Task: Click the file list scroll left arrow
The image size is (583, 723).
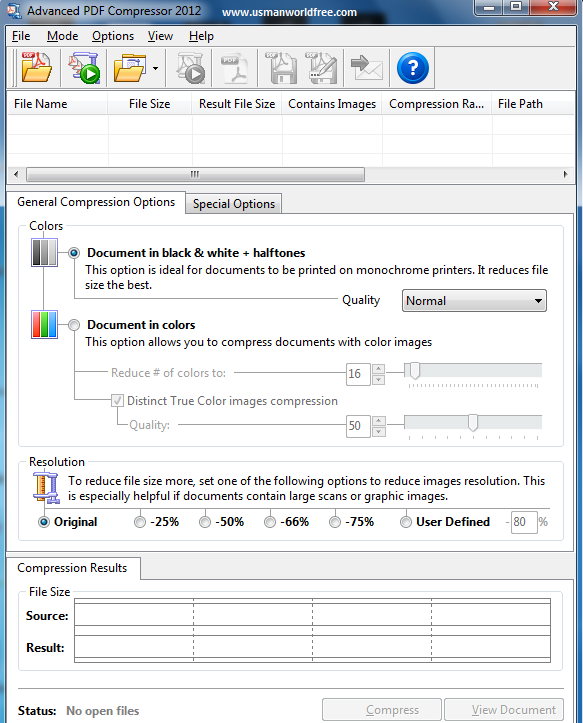Action: point(16,174)
